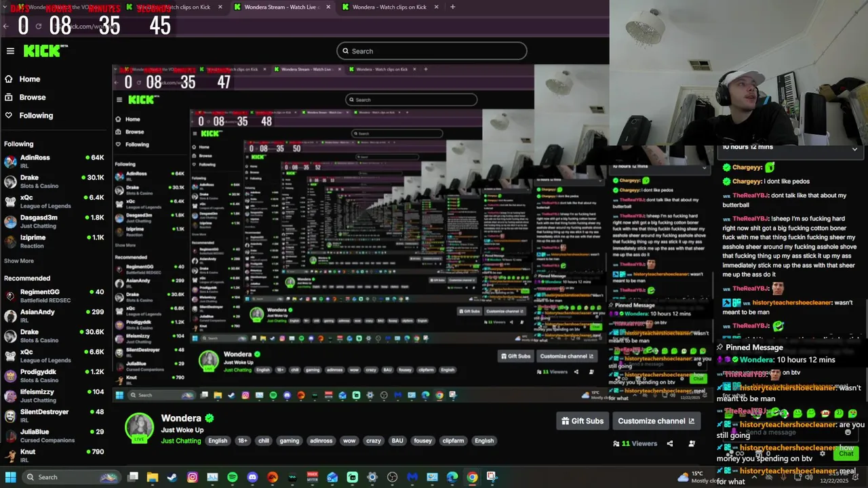This screenshot has width=868, height=488.
Task: Click the 11 Viewers count
Action: click(635, 444)
